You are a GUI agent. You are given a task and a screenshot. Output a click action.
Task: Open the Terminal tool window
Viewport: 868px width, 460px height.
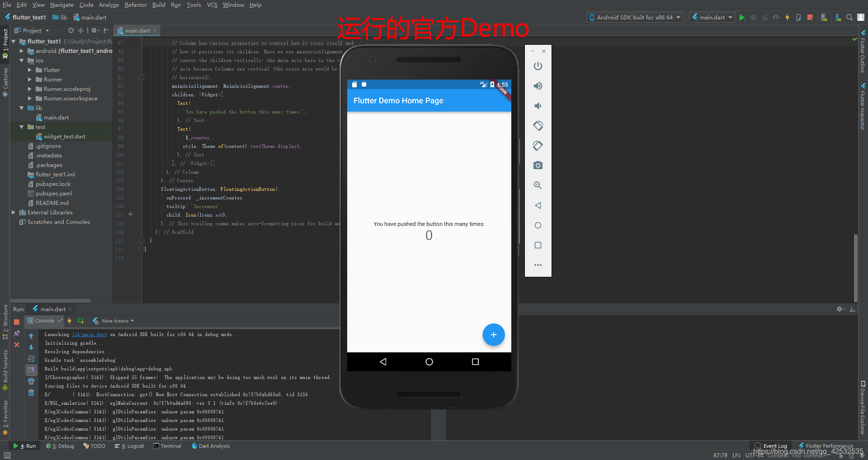[x=167, y=446]
